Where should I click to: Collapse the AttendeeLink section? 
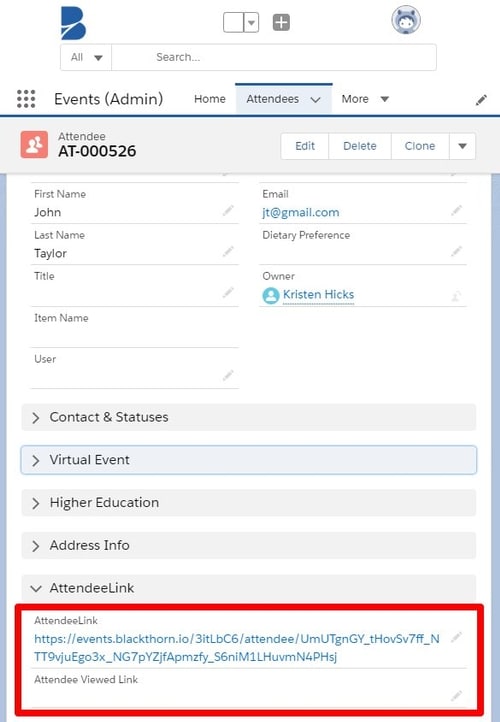(249, 588)
